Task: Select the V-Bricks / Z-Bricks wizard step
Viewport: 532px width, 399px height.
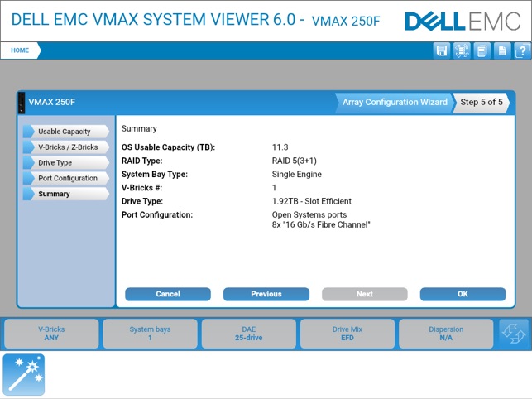Action: pos(66,147)
